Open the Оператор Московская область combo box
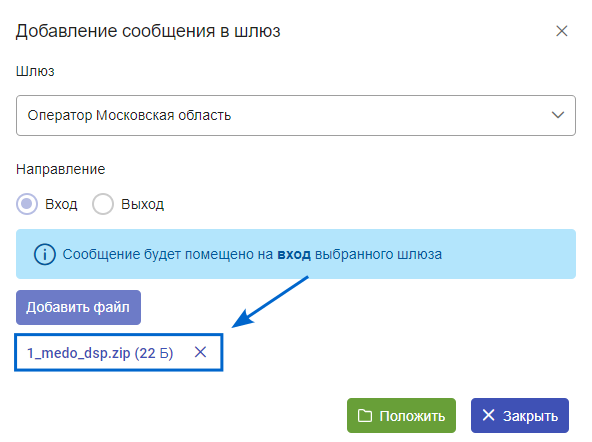 click(296, 115)
